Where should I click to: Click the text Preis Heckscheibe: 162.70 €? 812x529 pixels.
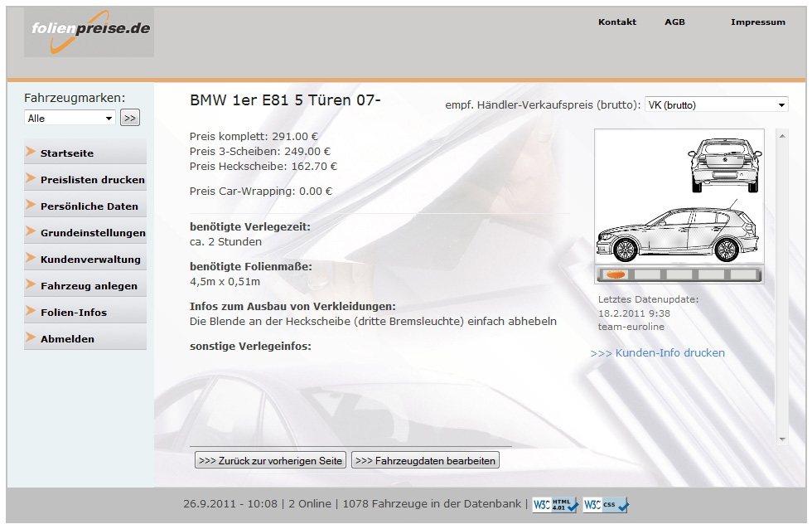click(x=263, y=167)
